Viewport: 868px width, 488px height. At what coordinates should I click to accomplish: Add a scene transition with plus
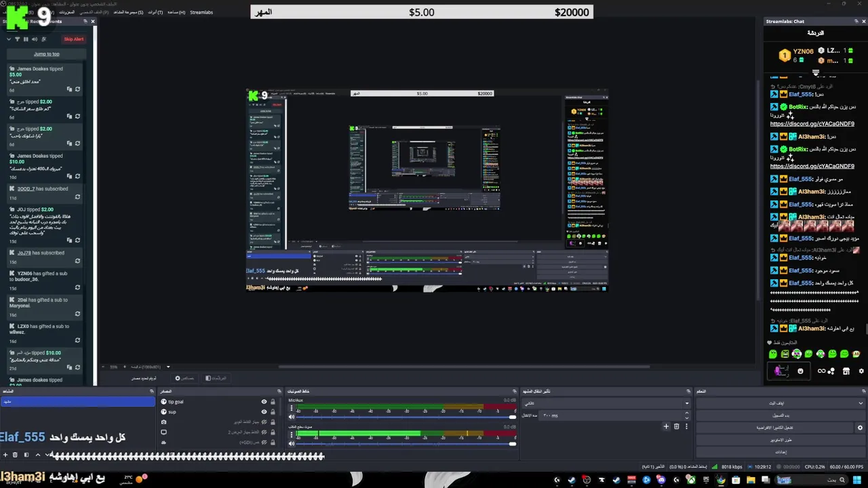[666, 426]
